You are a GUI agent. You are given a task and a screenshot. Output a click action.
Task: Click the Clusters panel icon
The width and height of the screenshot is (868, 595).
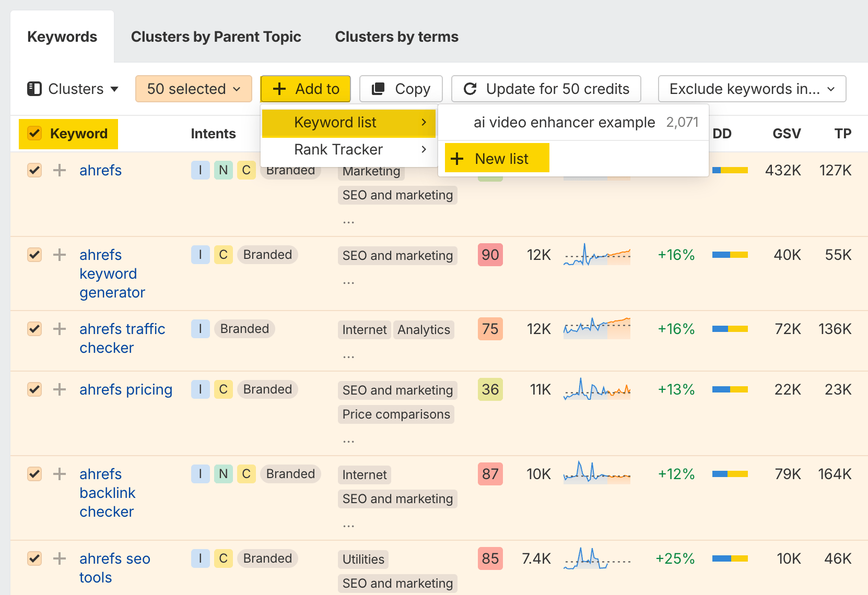click(x=34, y=89)
